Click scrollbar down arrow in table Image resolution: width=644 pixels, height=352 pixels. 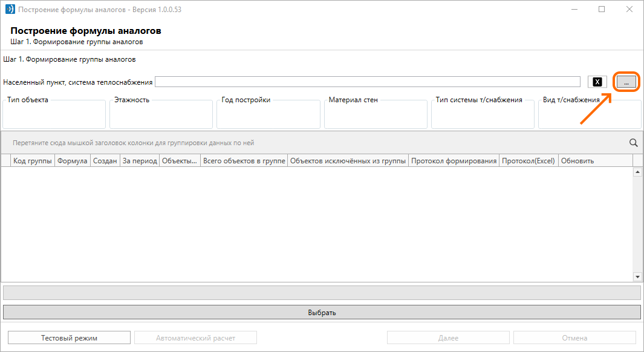tap(637, 277)
